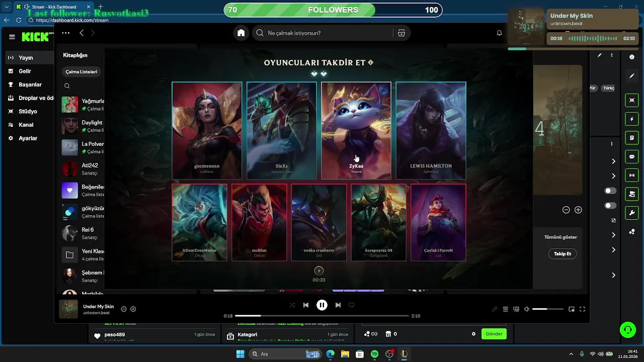
Task: Seek within the Spotify progress bar
Action: pos(322,316)
